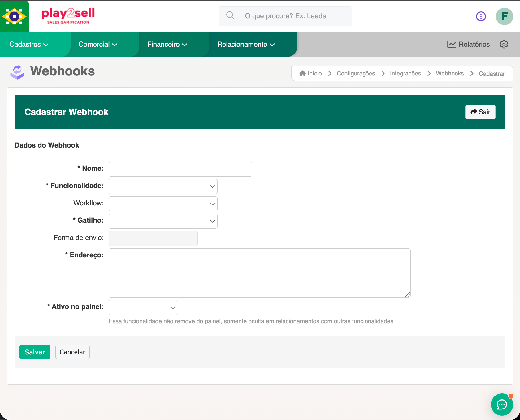520x420 pixels.
Task: Click the 'Dados do Webhook' section heading
Action: click(47, 145)
